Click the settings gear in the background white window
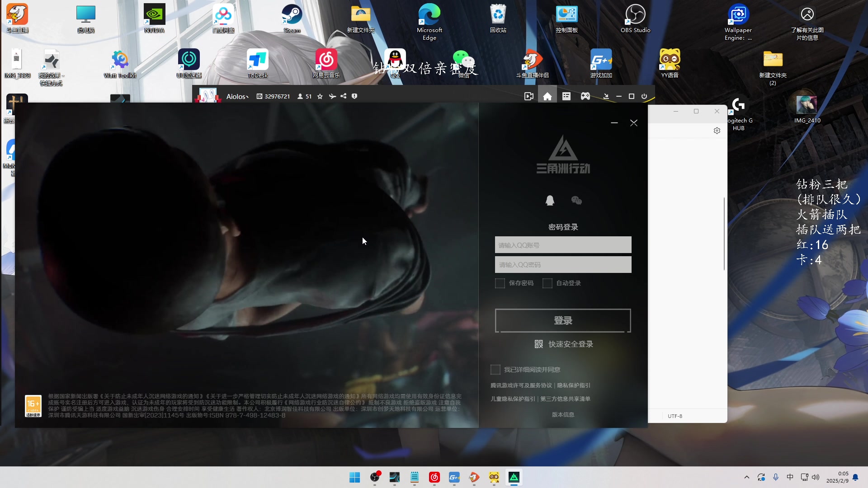The image size is (868, 488). (x=717, y=131)
